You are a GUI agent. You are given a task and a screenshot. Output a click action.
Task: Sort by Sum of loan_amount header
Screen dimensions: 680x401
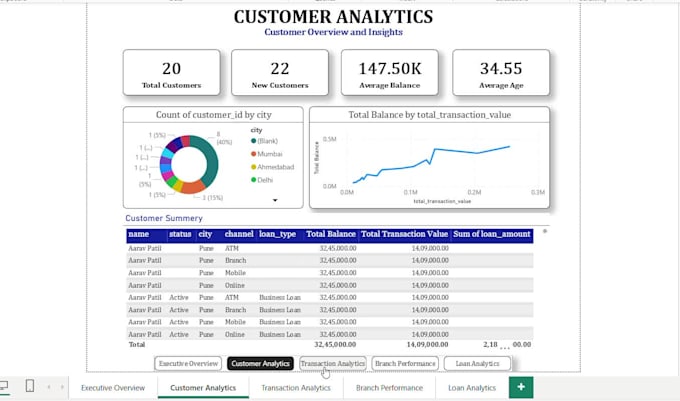coord(492,234)
